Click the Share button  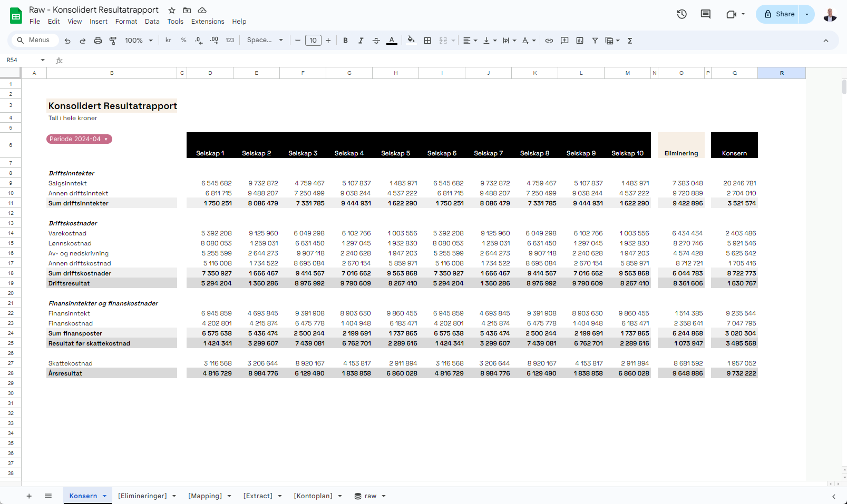(779, 14)
